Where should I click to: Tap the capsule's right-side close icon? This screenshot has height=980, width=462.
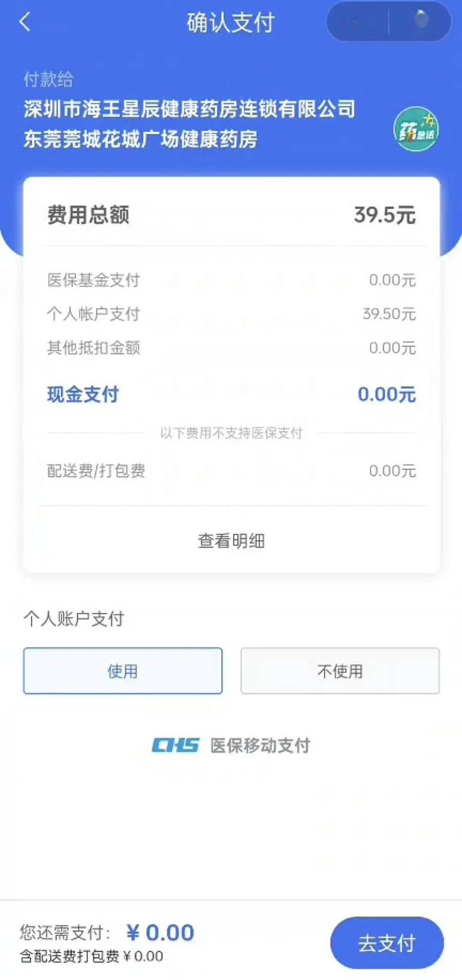(x=421, y=21)
